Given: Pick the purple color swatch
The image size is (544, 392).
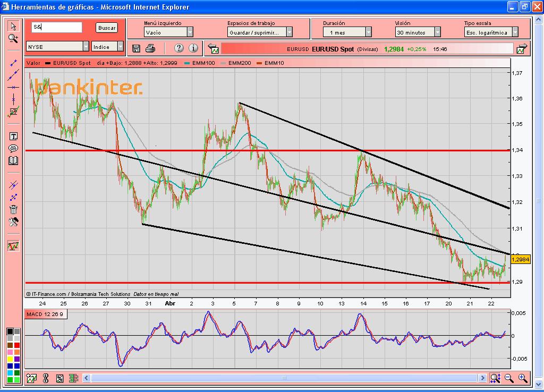Looking at the screenshot, I should (x=17, y=359).
